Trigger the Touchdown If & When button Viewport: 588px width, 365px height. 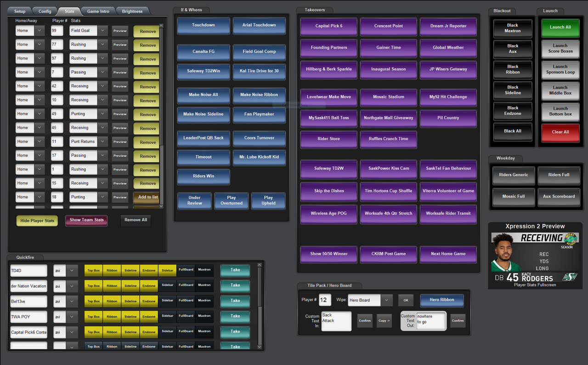coord(204,25)
